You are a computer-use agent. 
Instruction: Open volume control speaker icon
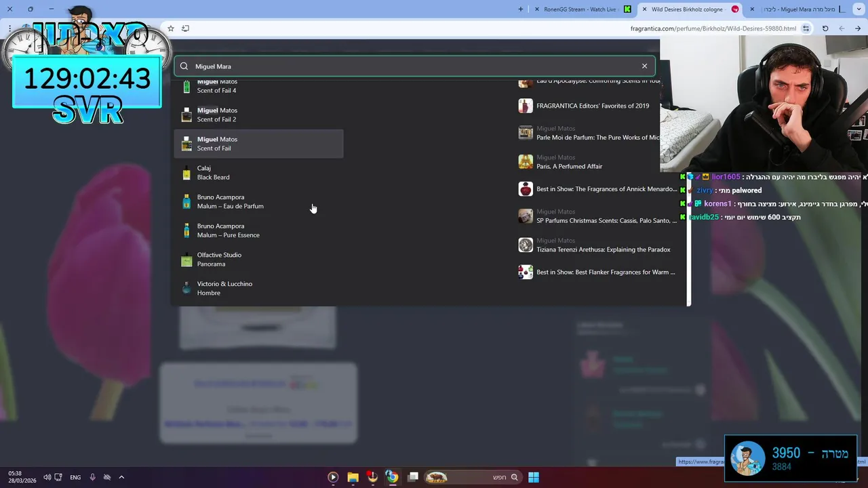tap(47, 477)
